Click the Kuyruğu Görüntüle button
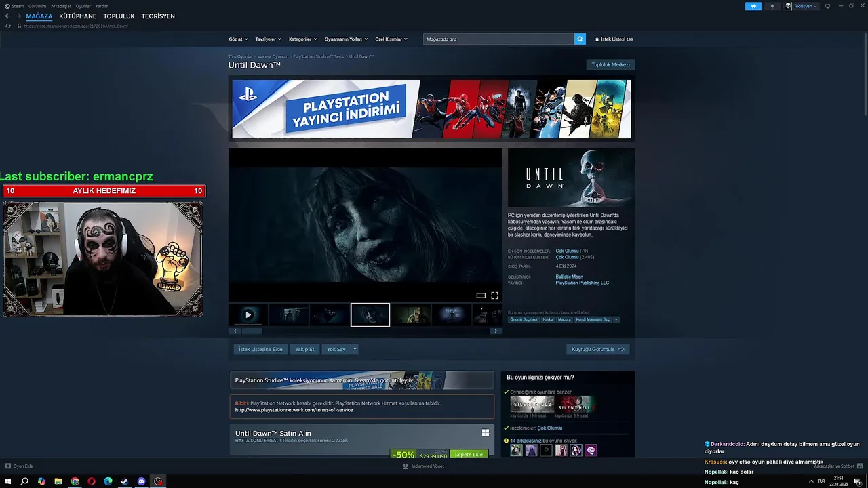The image size is (868, 488). tap(598, 350)
